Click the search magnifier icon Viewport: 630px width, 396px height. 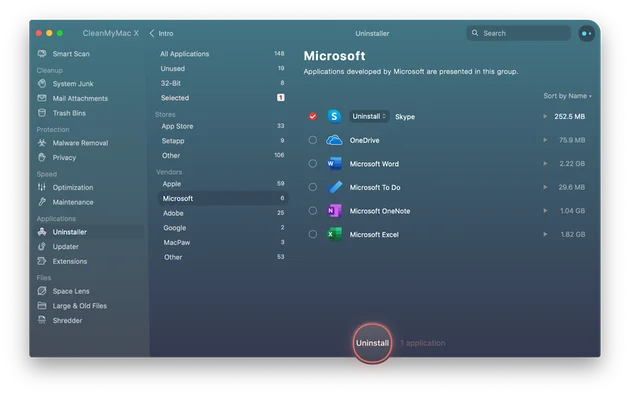point(475,33)
